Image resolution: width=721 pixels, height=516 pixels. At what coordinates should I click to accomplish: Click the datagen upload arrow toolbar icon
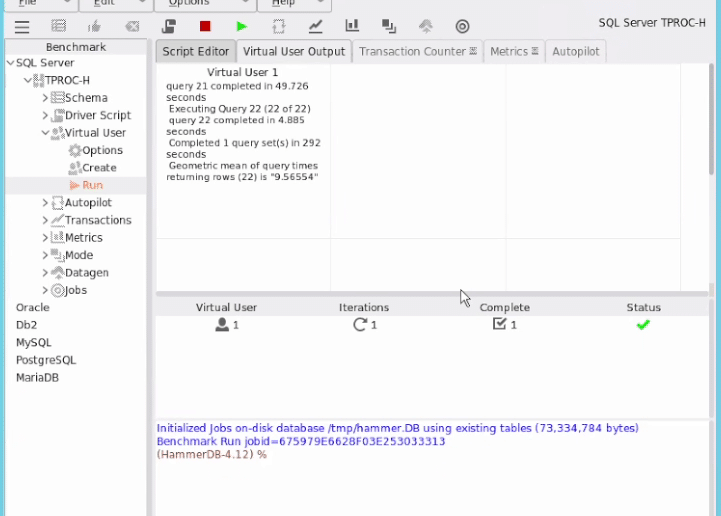point(426,26)
